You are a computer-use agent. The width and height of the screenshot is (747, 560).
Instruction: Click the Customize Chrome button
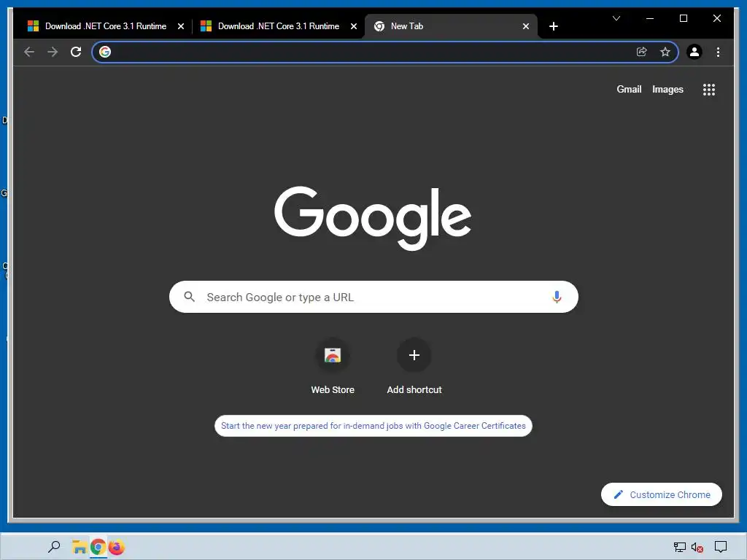pos(661,495)
